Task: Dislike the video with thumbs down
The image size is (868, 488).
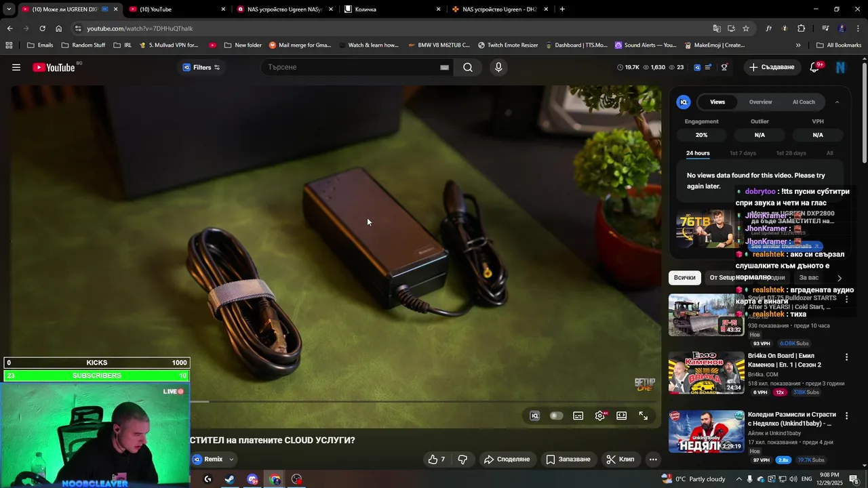Action: point(462,459)
